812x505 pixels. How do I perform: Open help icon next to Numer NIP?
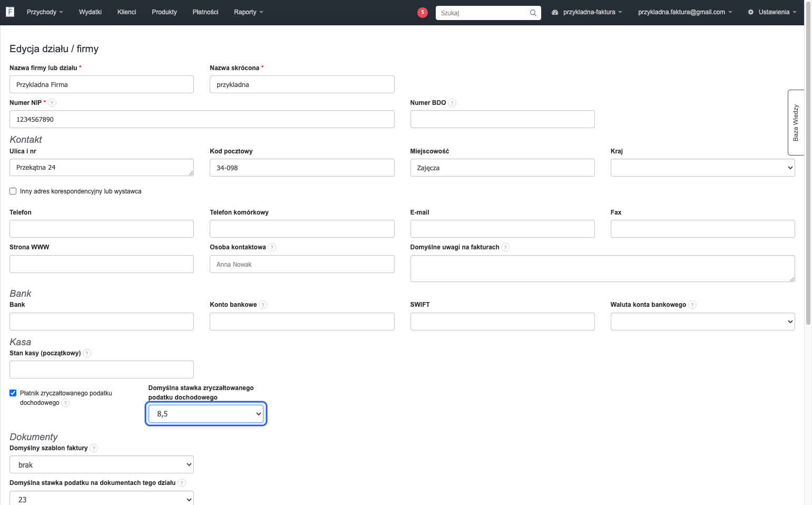pos(52,103)
